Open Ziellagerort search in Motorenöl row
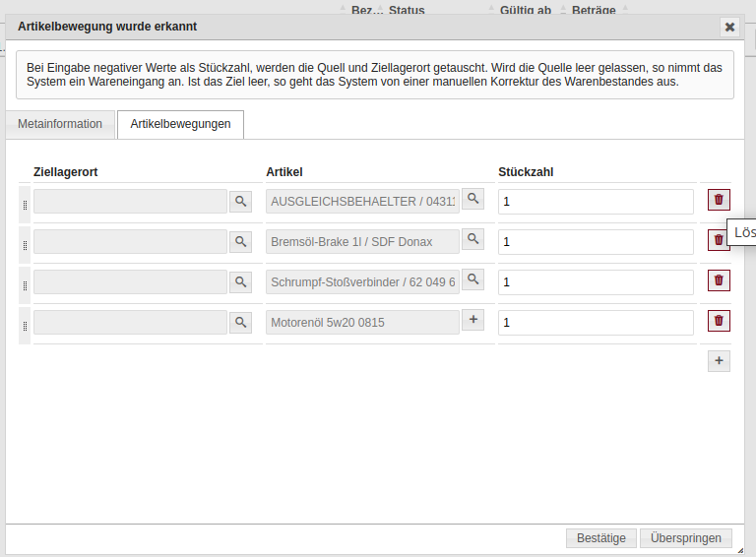Viewport: 756px width, 557px height. click(240, 322)
